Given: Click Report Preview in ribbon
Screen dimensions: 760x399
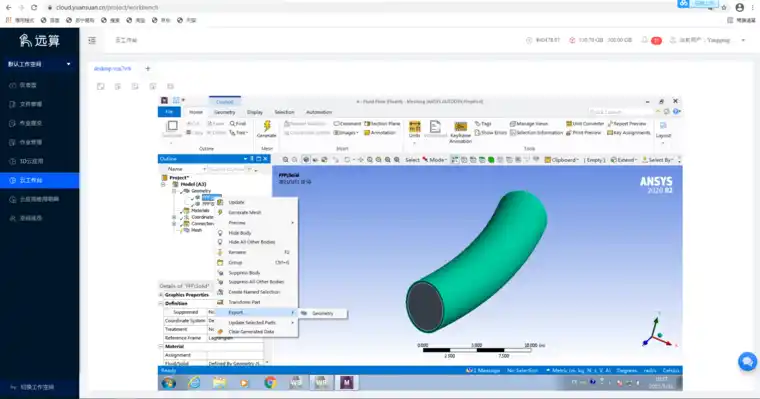Looking at the screenshot, I should pyautogui.click(x=627, y=124).
